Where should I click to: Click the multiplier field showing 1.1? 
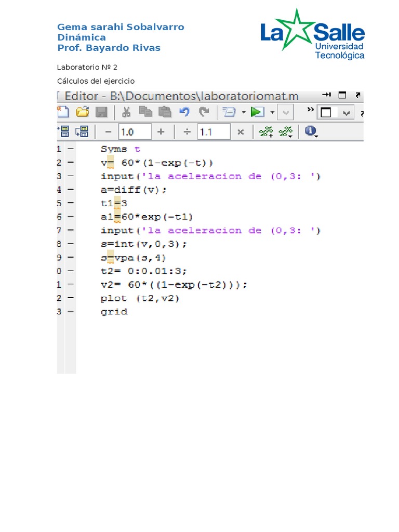point(214,131)
